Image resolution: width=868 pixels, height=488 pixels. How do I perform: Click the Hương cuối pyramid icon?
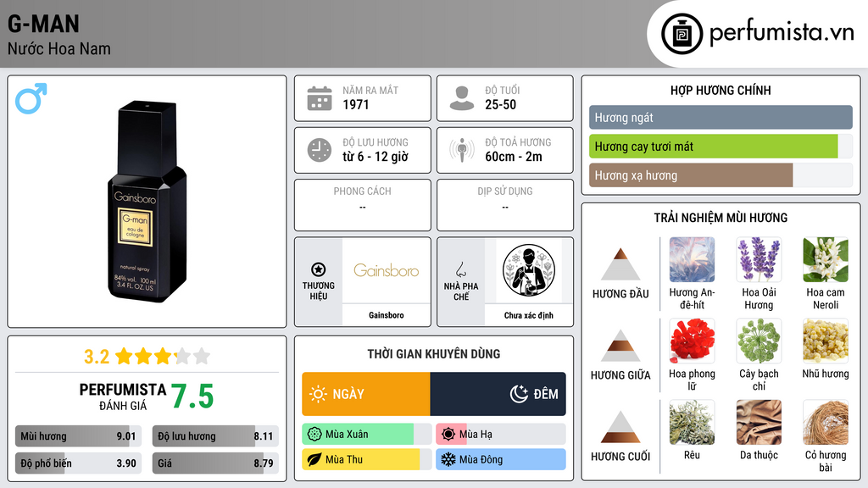tap(620, 427)
